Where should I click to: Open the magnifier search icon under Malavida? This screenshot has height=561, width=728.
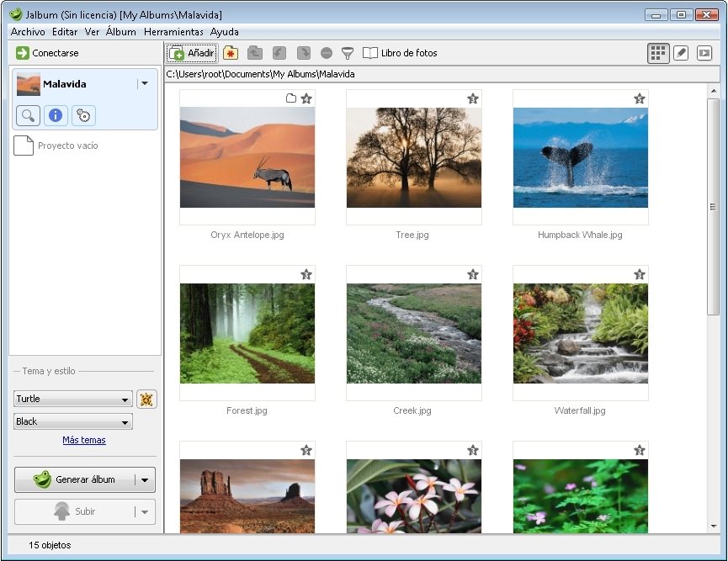coord(28,115)
